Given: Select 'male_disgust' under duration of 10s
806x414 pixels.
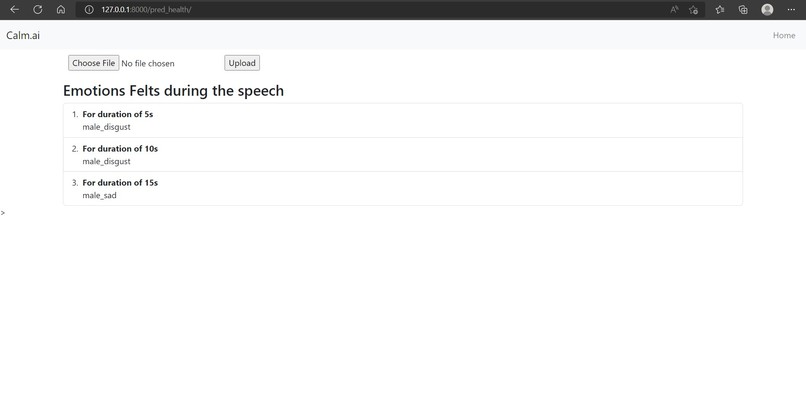Looking at the screenshot, I should (106, 161).
